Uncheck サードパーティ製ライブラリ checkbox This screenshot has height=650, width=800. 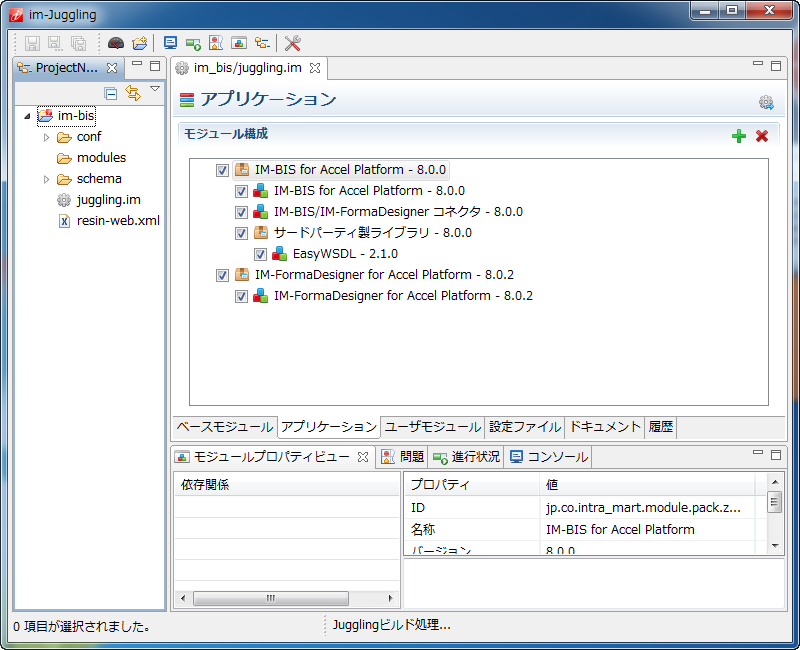point(241,234)
